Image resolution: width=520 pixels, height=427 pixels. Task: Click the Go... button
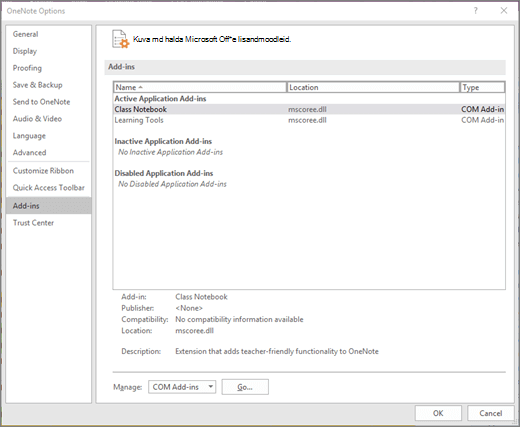245,387
